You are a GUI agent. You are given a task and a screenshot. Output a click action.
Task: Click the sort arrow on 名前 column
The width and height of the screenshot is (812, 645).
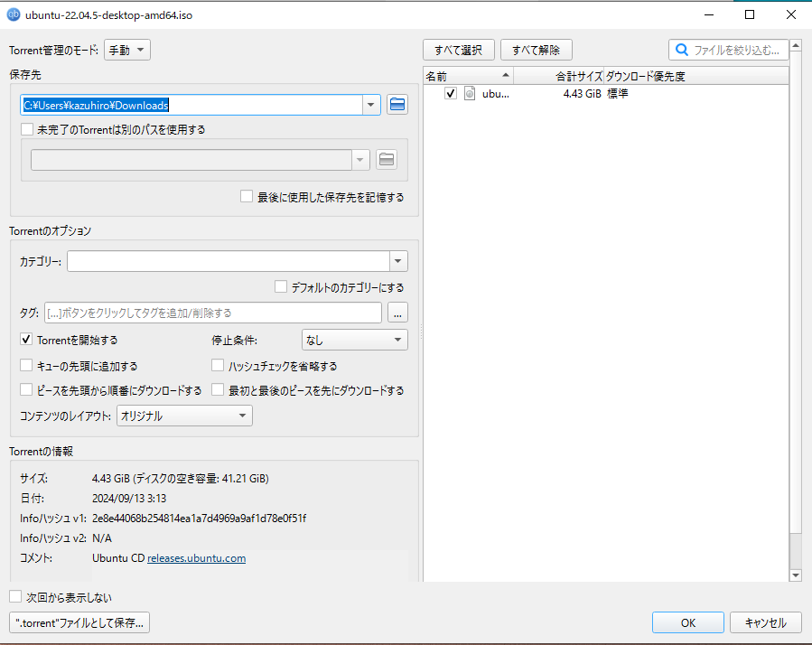pos(505,75)
